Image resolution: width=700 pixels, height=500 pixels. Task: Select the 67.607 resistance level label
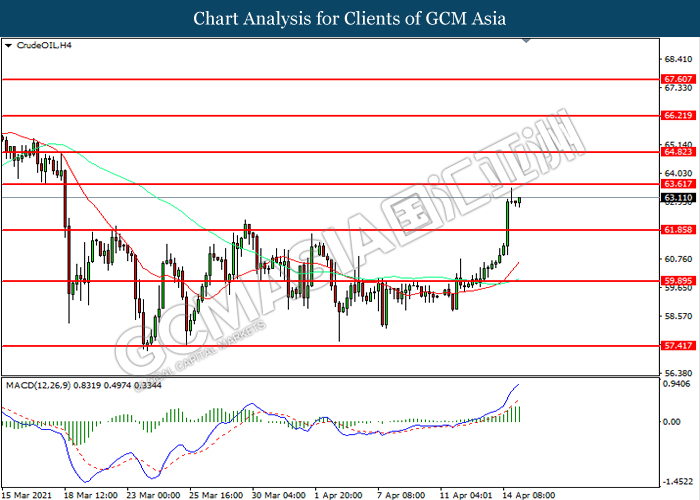coord(678,79)
